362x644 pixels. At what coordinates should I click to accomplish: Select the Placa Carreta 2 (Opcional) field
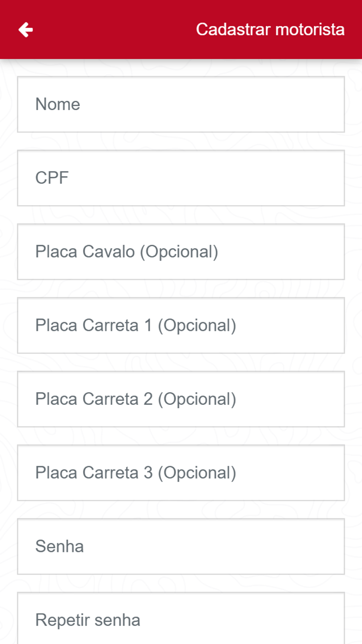pos(181,399)
